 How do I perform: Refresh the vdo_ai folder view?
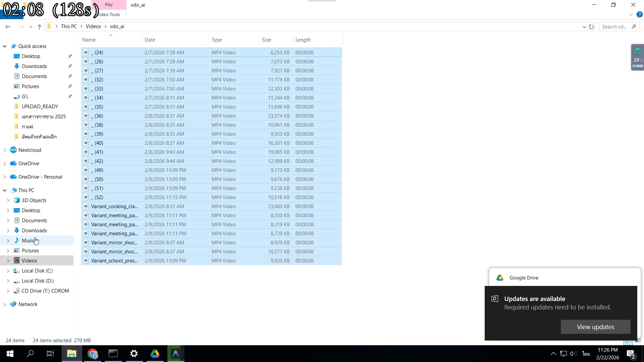point(591,27)
